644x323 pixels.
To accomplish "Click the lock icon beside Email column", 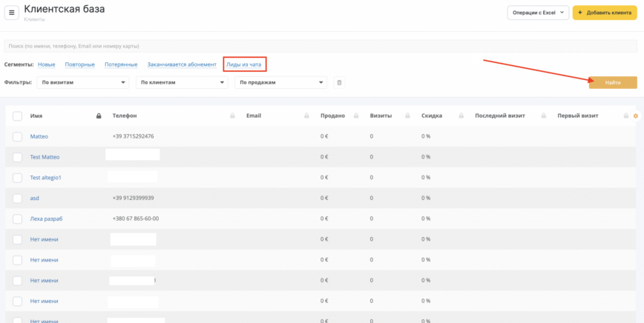I will pos(306,116).
